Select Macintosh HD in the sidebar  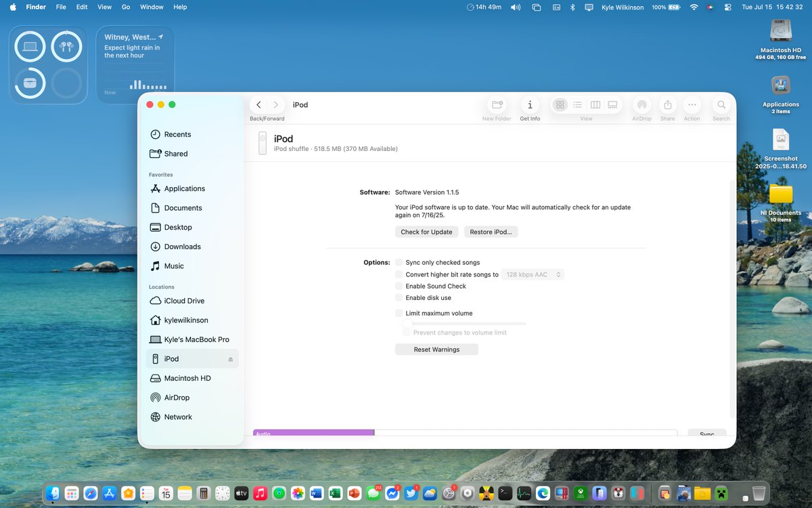click(x=192, y=378)
